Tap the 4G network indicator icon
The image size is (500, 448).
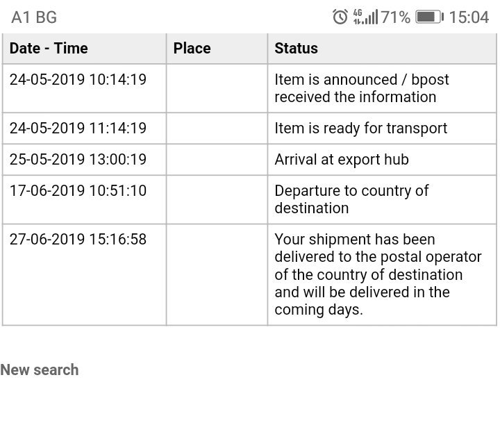(x=358, y=17)
